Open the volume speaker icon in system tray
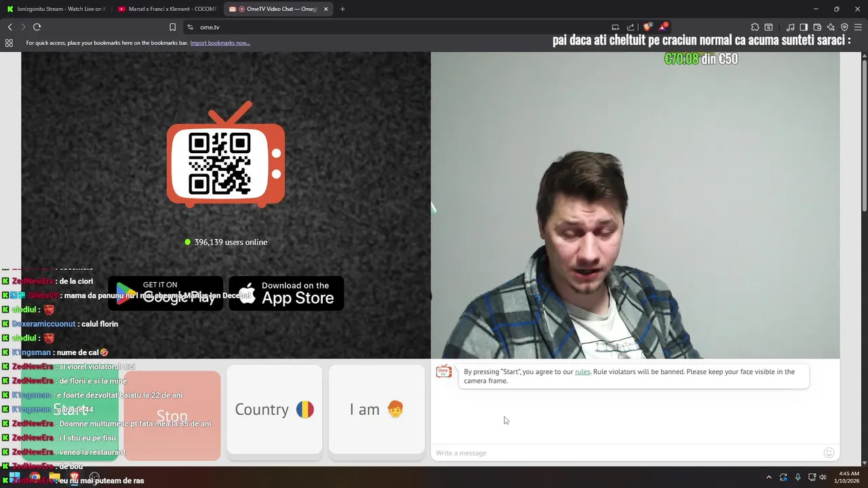Image resolution: width=868 pixels, height=488 pixels. pos(823,477)
